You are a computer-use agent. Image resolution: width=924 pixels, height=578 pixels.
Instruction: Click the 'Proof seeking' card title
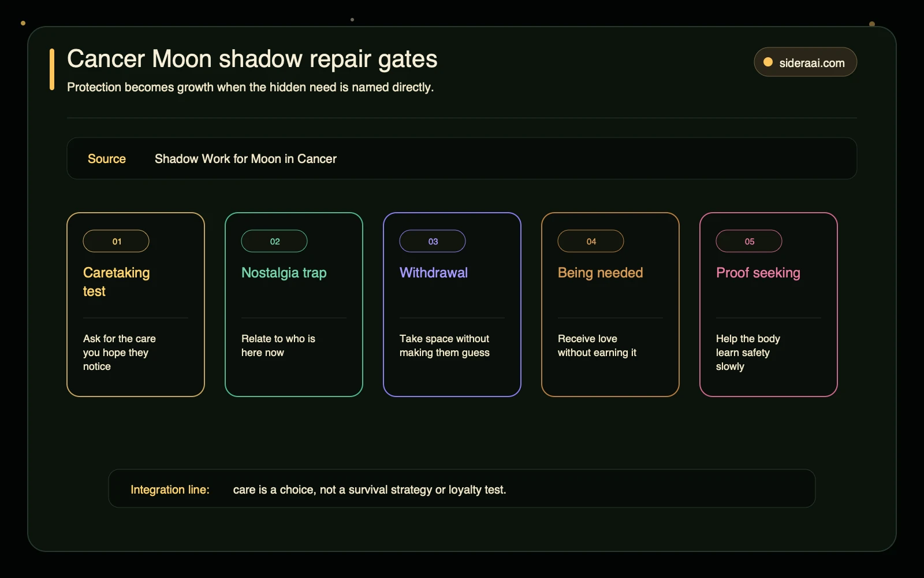coord(758,273)
